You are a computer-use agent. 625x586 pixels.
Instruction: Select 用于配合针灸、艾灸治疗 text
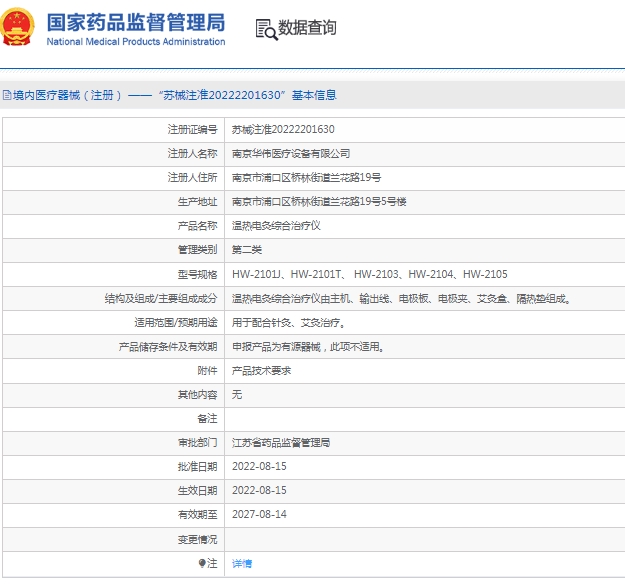tap(289, 322)
